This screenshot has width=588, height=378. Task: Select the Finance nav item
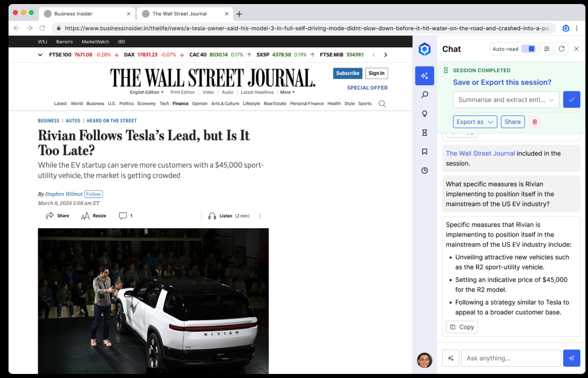click(181, 104)
